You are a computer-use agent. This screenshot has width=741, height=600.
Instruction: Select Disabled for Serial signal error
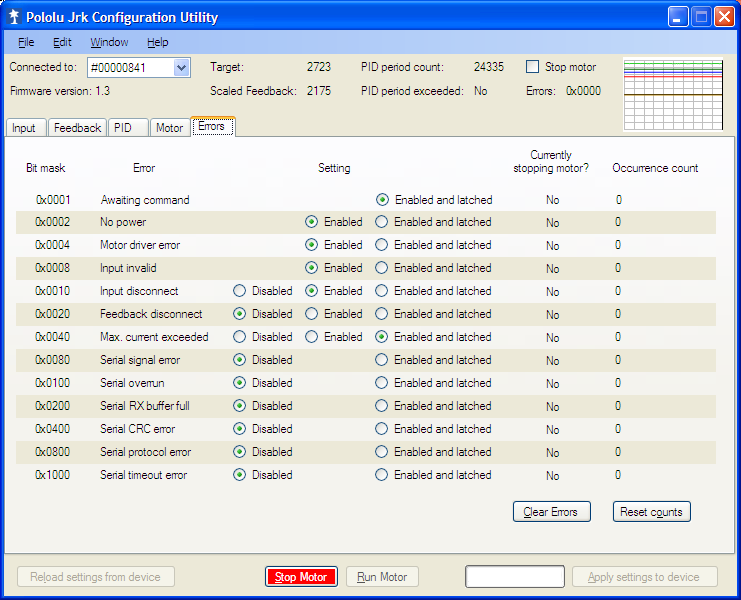pyautogui.click(x=240, y=360)
